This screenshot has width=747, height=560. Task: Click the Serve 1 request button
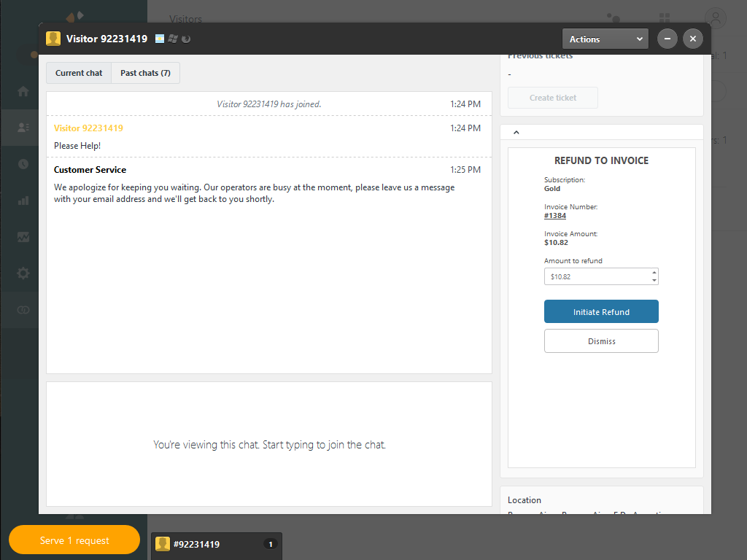click(x=74, y=540)
